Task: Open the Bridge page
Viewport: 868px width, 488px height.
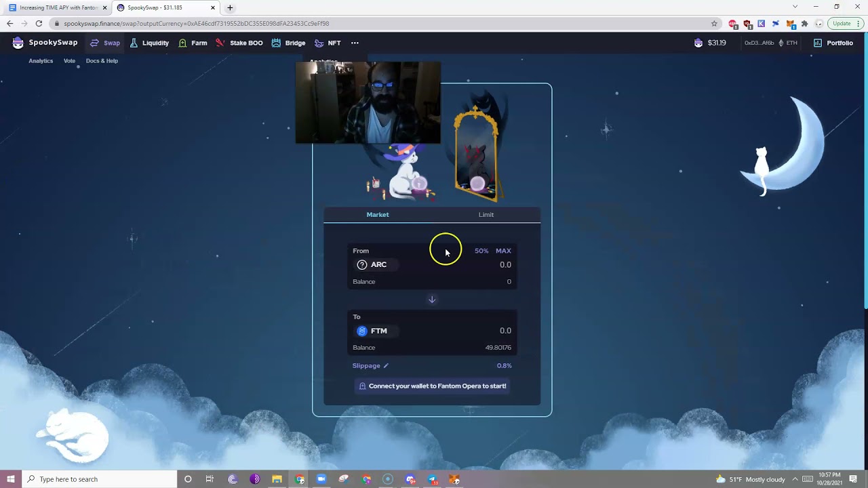Action: point(288,43)
